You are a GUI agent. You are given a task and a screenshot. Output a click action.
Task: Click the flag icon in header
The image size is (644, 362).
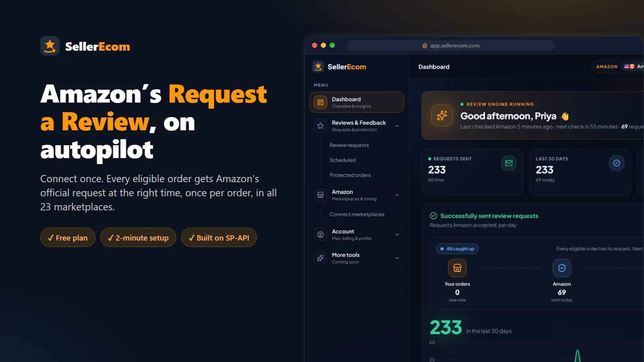pyautogui.click(x=630, y=66)
